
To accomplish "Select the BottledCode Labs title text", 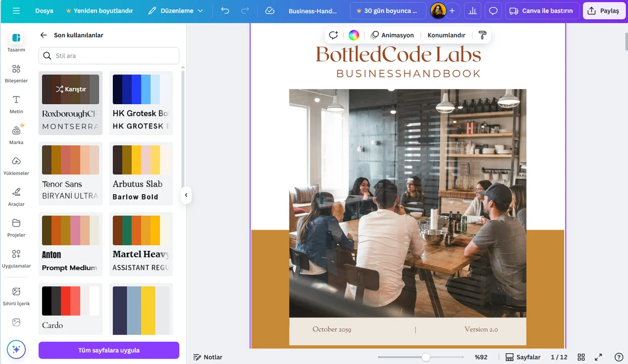I will 398,55.
